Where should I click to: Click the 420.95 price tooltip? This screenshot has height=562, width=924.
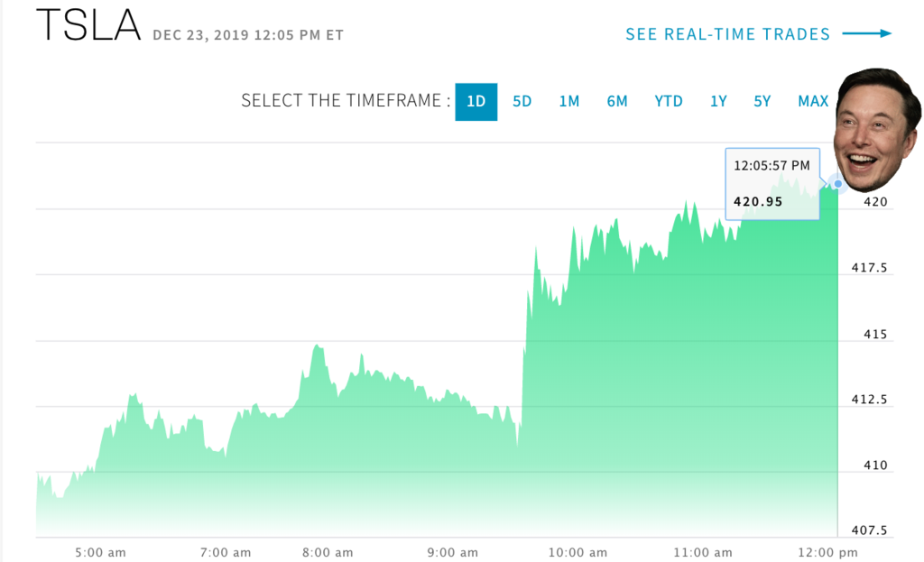pyautogui.click(x=772, y=184)
